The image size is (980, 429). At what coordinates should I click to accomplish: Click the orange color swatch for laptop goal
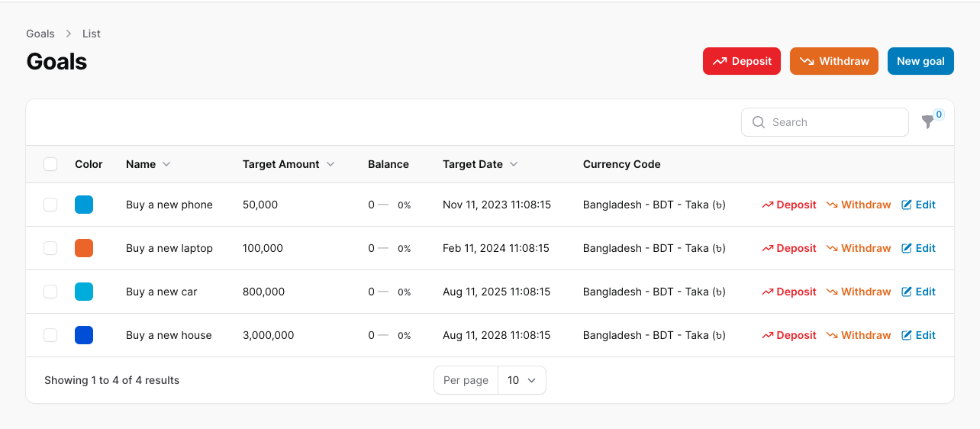(x=84, y=248)
